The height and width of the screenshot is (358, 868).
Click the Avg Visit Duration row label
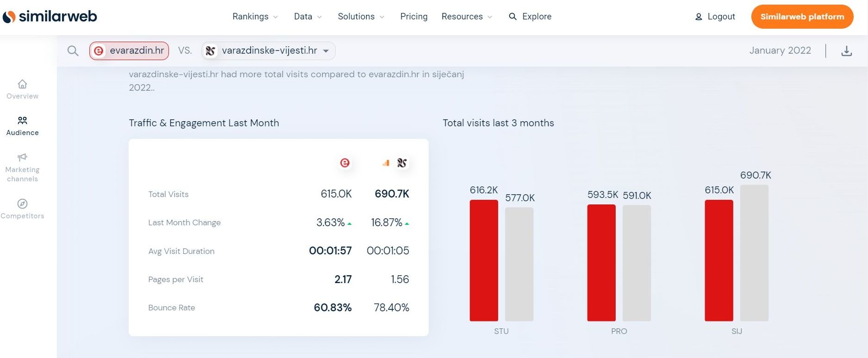coord(181,251)
